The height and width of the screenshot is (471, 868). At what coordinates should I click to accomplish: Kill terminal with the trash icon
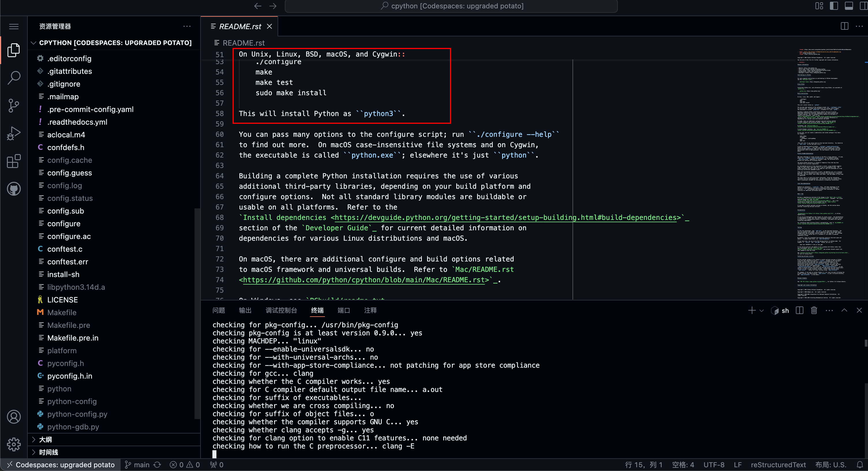[x=814, y=310]
